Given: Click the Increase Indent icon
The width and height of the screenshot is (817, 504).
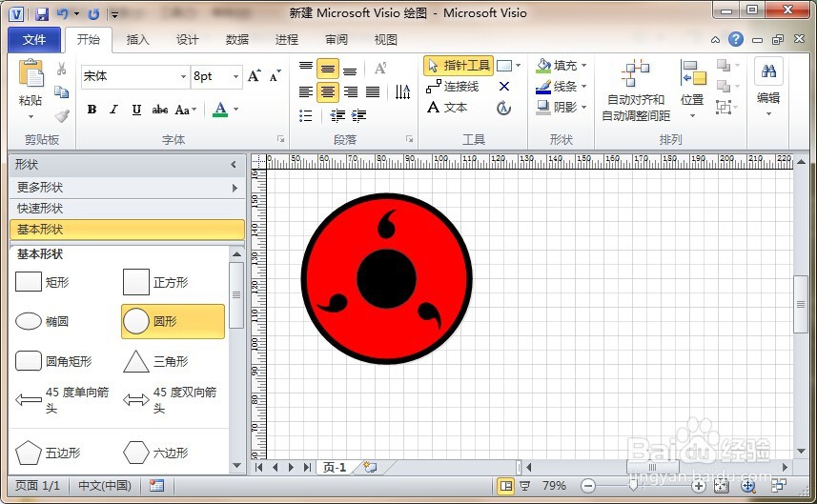Looking at the screenshot, I should click(359, 115).
